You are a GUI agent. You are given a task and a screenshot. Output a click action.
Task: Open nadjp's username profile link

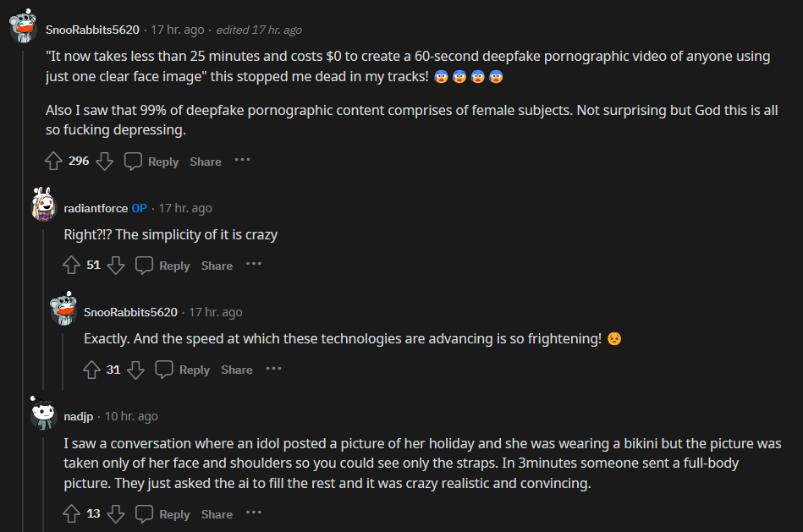pyautogui.click(x=80, y=416)
